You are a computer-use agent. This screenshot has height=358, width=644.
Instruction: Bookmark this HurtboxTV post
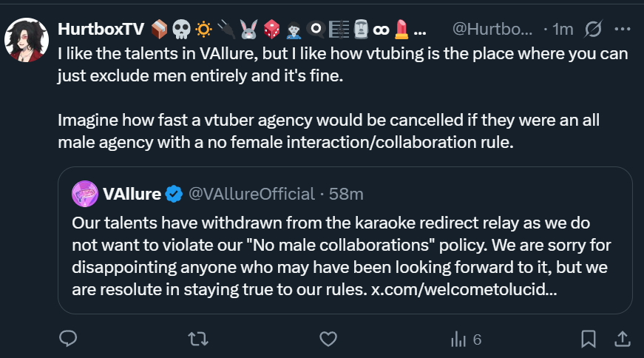pyautogui.click(x=589, y=339)
